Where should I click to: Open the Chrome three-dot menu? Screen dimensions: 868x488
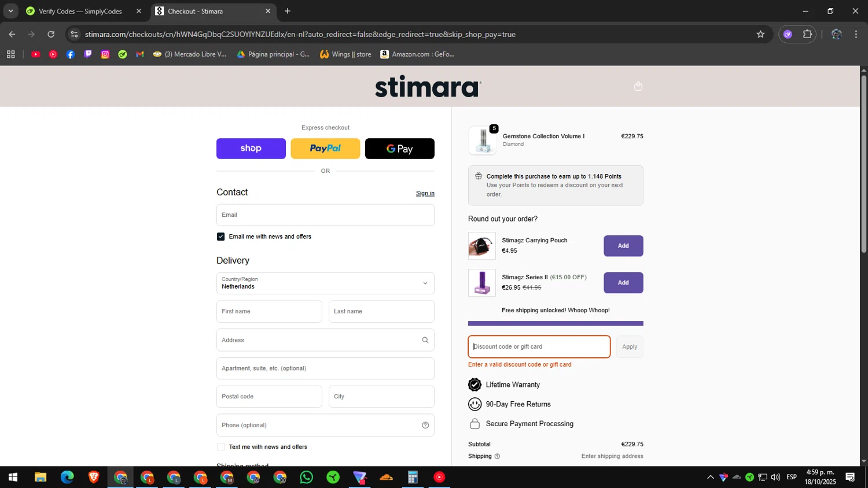pos(856,34)
